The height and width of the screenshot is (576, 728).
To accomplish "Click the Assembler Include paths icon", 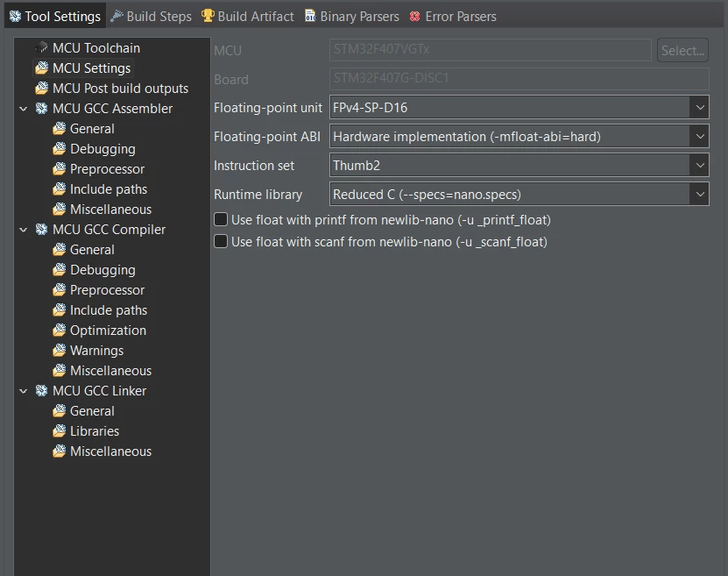I will [x=59, y=189].
